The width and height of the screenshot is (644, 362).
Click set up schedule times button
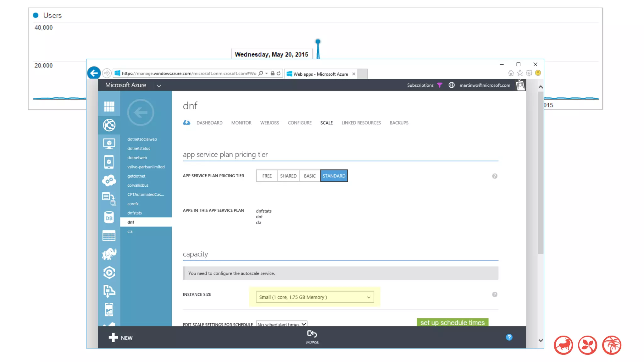pos(452,322)
